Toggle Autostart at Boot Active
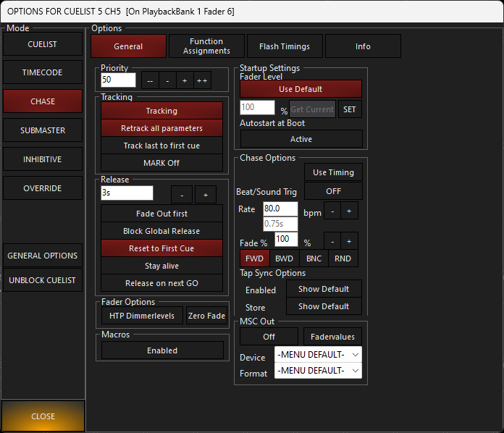This screenshot has width=504, height=433. (301, 139)
